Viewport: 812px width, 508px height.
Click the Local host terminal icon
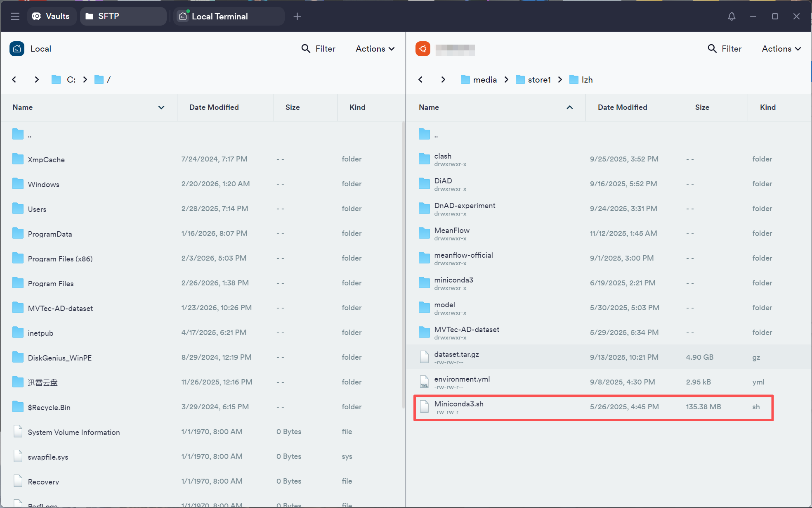(17, 49)
